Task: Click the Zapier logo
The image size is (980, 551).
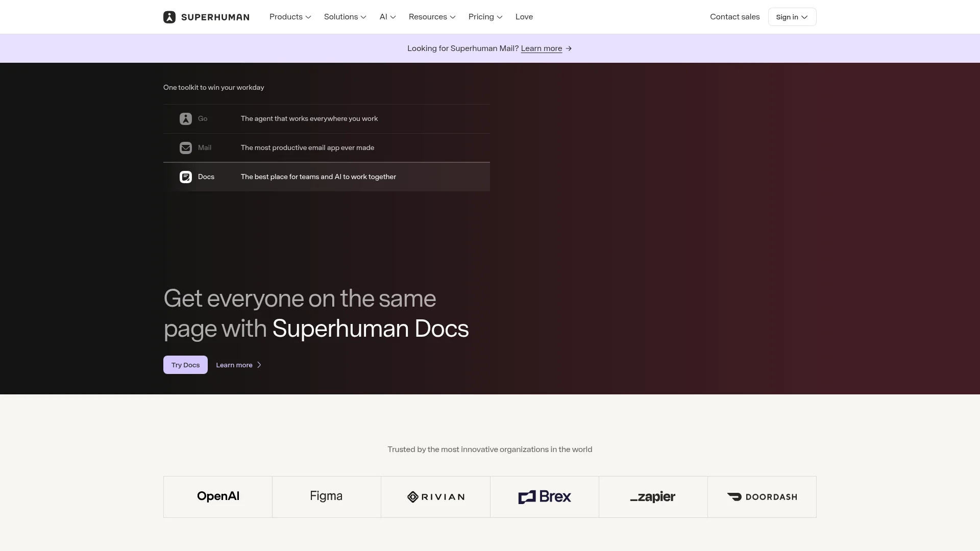Action: (x=653, y=497)
